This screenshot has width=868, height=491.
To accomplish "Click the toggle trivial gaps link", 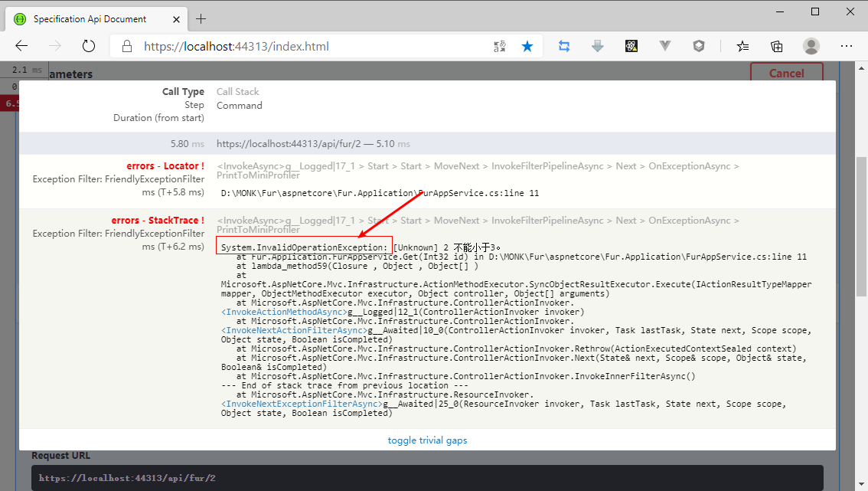I will tap(427, 440).
